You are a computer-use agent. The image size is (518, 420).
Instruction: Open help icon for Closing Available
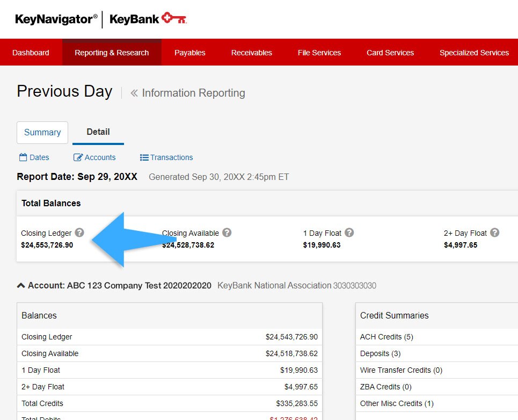227,233
